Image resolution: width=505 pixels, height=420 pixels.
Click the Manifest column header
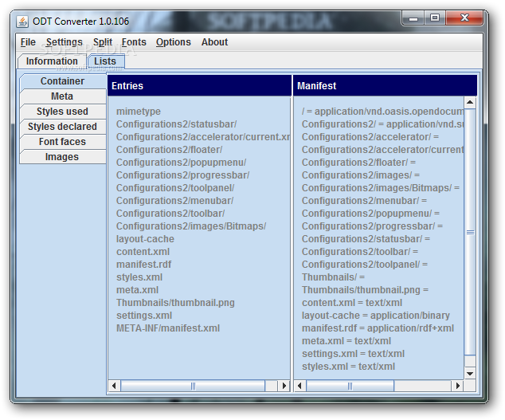click(385, 86)
